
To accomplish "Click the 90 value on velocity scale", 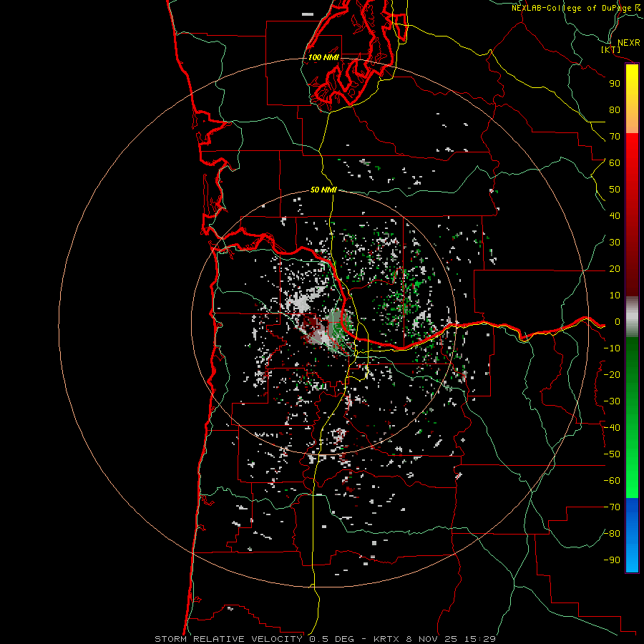I will (615, 84).
